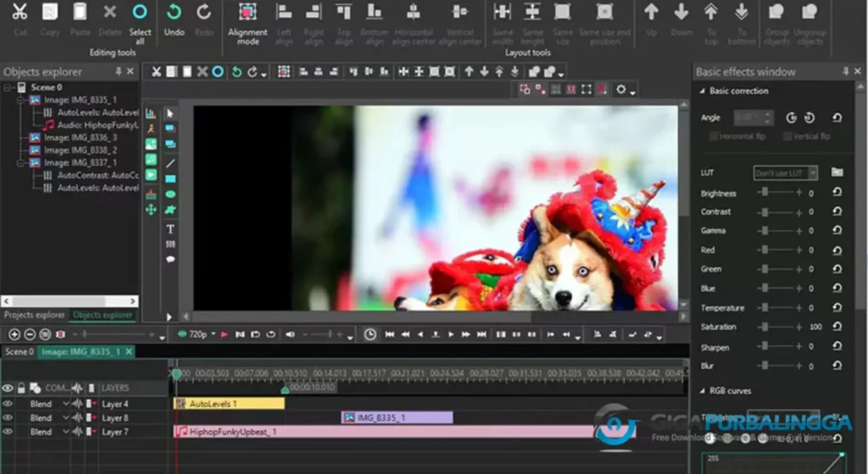Switch to the Projects explorer tab
Image resolution: width=868 pixels, height=474 pixels.
pyautogui.click(x=34, y=315)
